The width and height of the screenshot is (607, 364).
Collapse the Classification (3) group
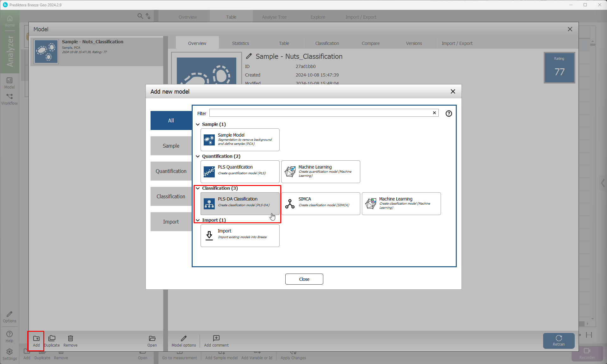tap(198, 188)
